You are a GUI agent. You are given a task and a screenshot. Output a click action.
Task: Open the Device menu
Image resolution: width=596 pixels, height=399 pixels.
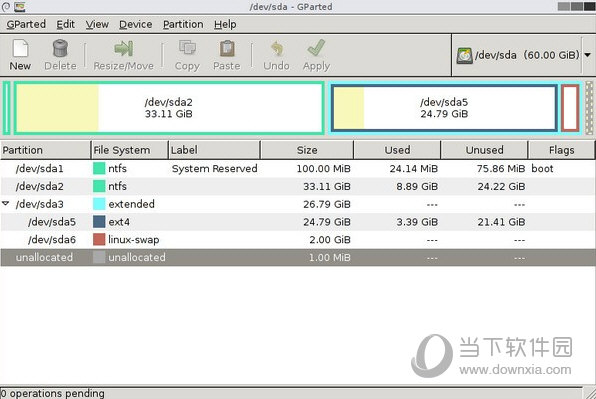(135, 24)
